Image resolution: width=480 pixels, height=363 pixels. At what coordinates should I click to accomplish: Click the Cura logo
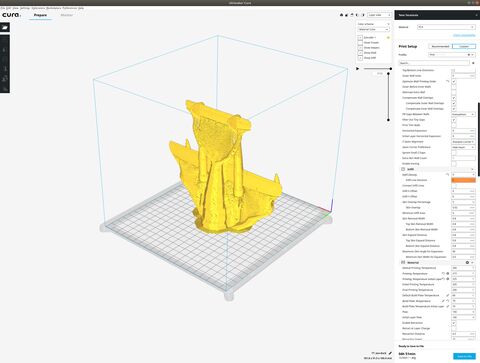click(12, 15)
